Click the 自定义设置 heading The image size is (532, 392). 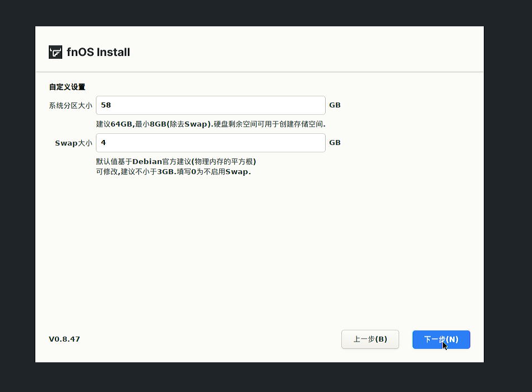[x=67, y=87]
